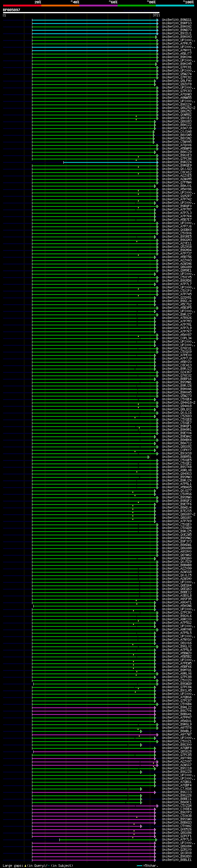197x868 pixels.
Task: Click the label UniRef100_A7P5L1
Action: click(x=176, y=484)
